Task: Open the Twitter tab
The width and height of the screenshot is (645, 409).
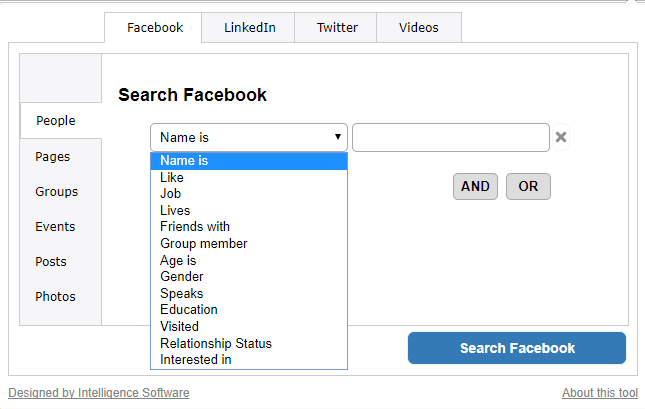Action: pos(336,28)
